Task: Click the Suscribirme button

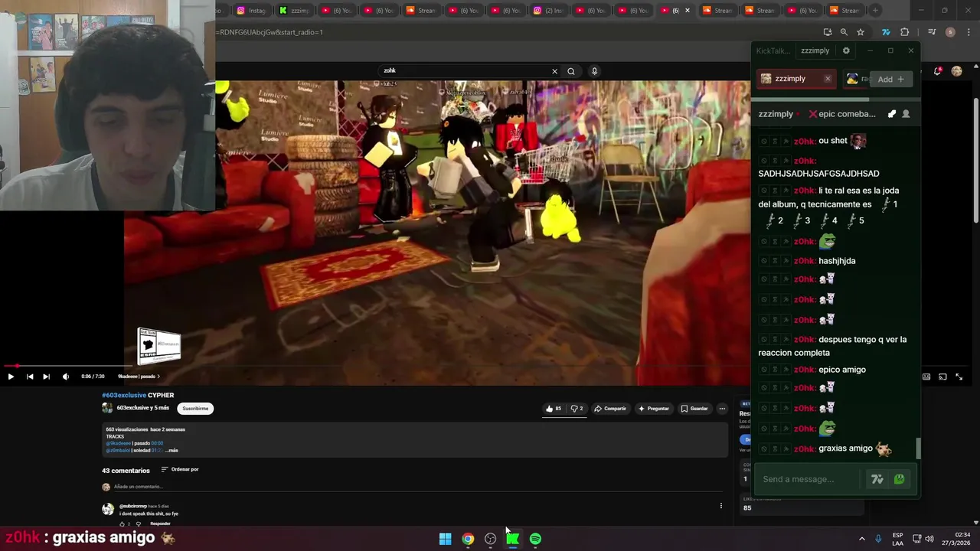Action: tap(195, 409)
